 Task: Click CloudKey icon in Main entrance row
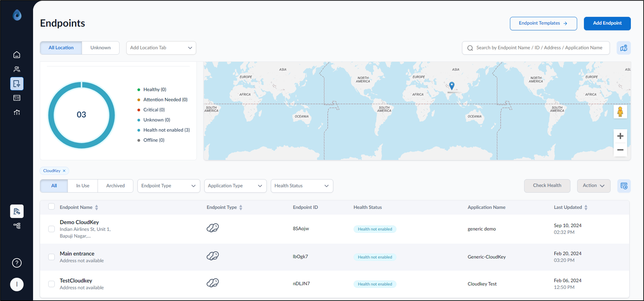pyautogui.click(x=212, y=256)
